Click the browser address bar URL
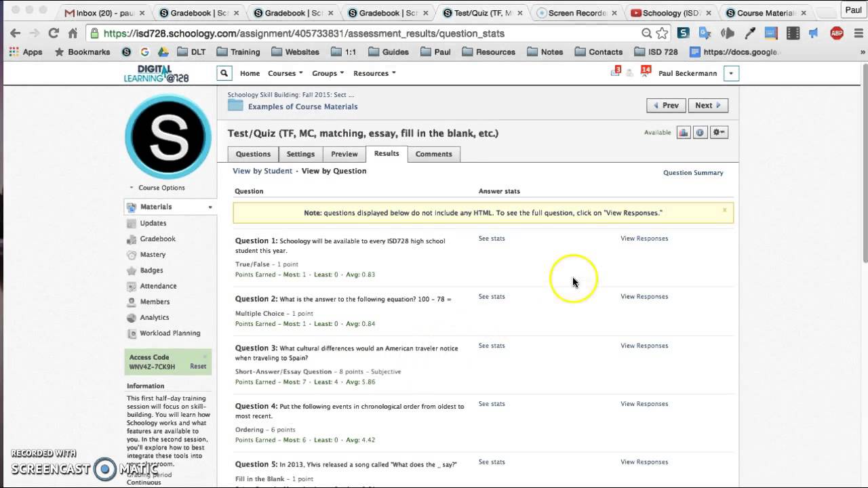This screenshot has width=868, height=488. click(304, 33)
